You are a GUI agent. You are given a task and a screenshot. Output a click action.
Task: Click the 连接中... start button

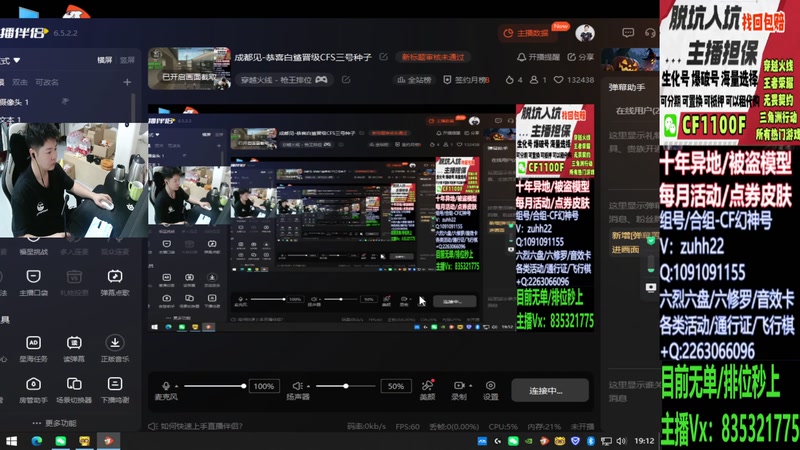[x=549, y=391]
